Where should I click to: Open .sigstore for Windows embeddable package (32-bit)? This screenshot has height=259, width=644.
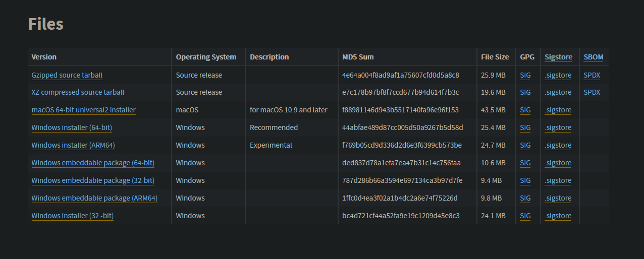point(558,180)
